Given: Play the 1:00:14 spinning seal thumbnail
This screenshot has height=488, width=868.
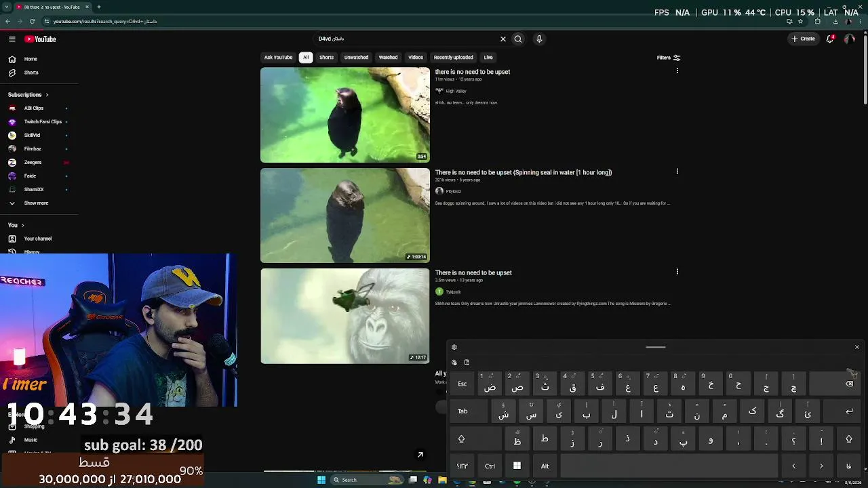Looking at the screenshot, I should [x=345, y=216].
